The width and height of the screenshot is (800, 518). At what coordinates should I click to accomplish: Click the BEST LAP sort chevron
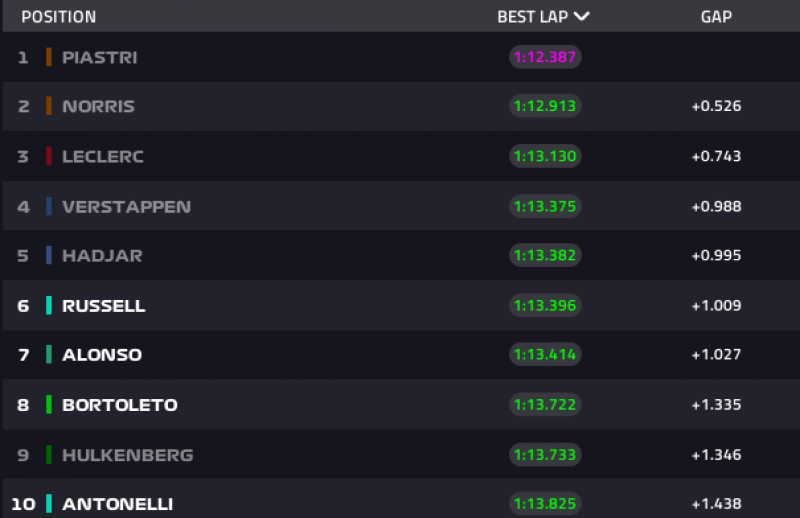point(581,16)
